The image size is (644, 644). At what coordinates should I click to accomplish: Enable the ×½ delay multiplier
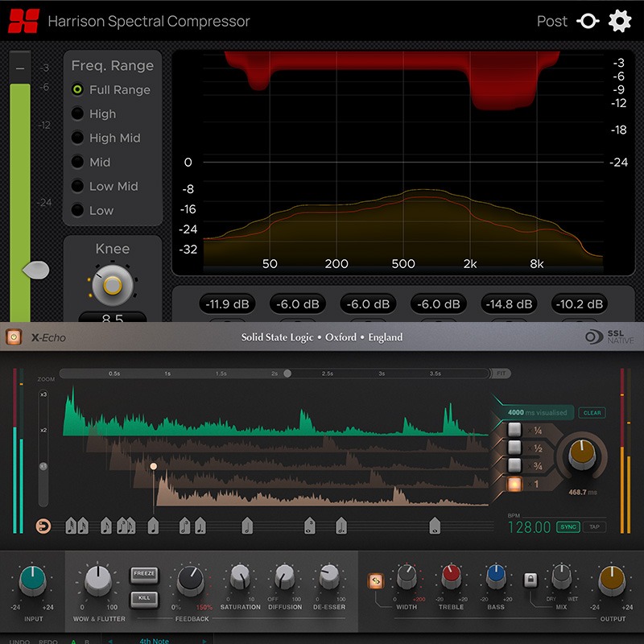coord(514,448)
